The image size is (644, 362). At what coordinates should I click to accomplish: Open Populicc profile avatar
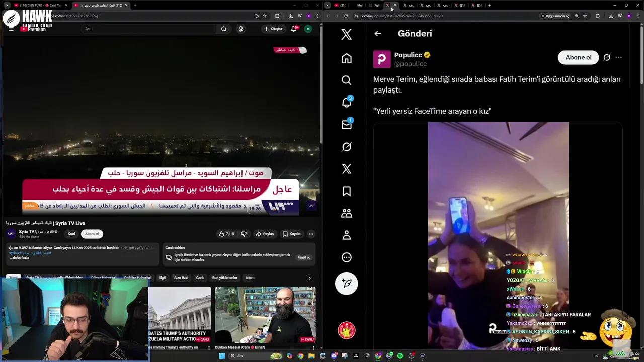[x=382, y=59]
